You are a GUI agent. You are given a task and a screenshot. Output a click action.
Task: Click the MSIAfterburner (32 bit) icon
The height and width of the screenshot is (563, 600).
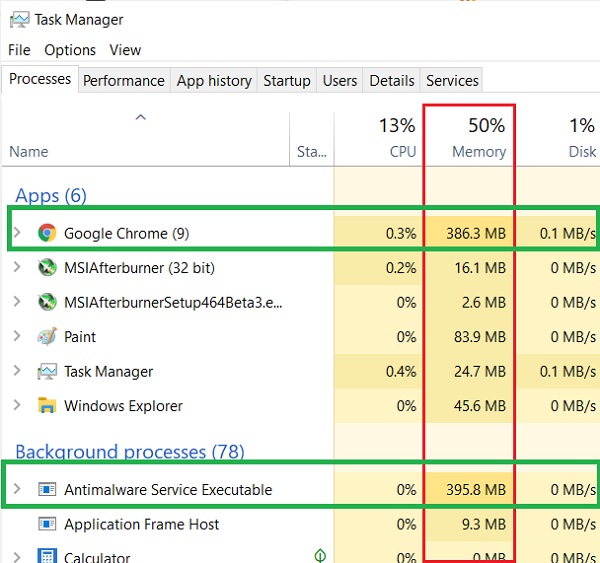point(47,267)
